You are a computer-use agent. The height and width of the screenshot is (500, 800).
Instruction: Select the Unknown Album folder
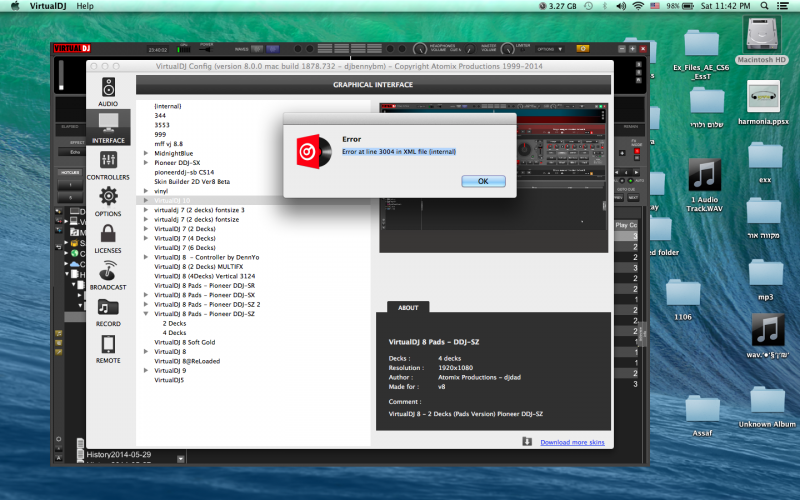click(x=767, y=407)
